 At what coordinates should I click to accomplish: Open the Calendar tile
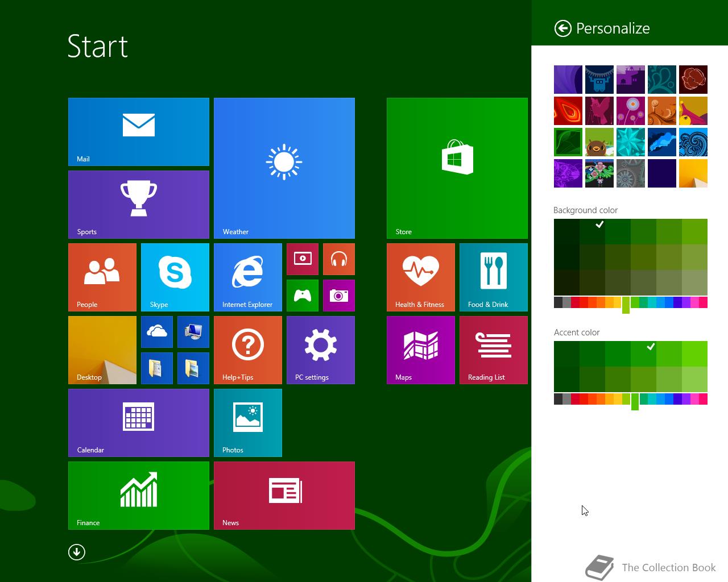click(x=139, y=423)
